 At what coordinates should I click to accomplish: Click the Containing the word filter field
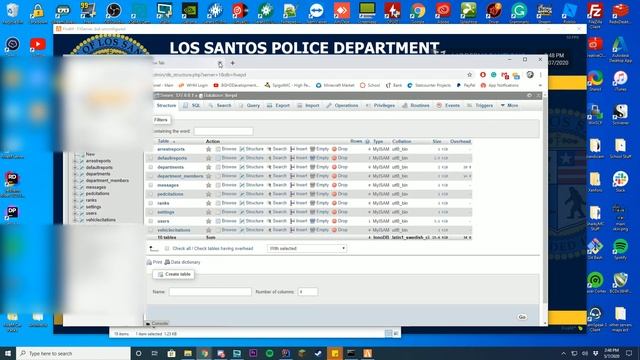223,131
